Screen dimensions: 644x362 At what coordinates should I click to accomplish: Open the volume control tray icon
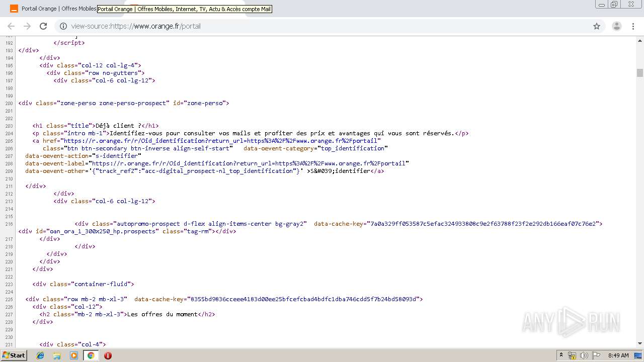[584, 355]
